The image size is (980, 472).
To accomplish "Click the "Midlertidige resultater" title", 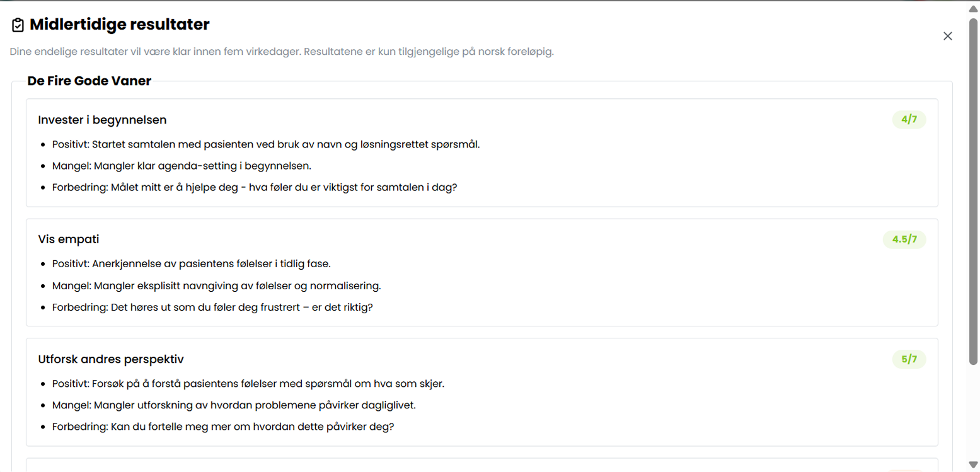I will tap(120, 25).
